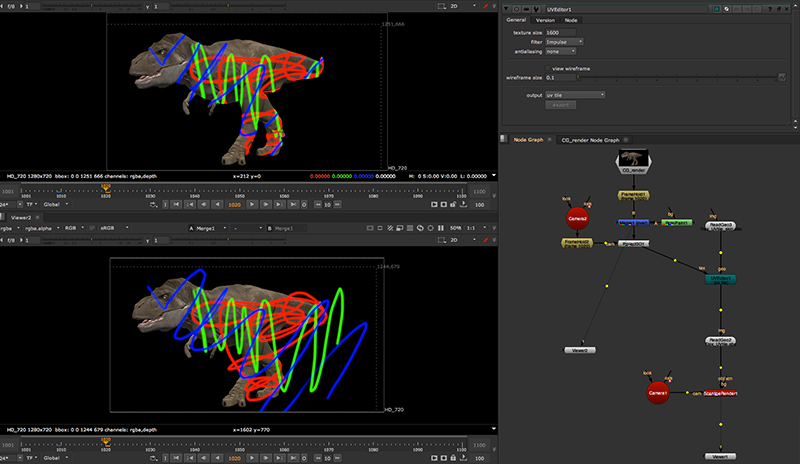This screenshot has width=800, height=464.
Task: Select the Camera2 node in the graph
Action: pos(577,217)
